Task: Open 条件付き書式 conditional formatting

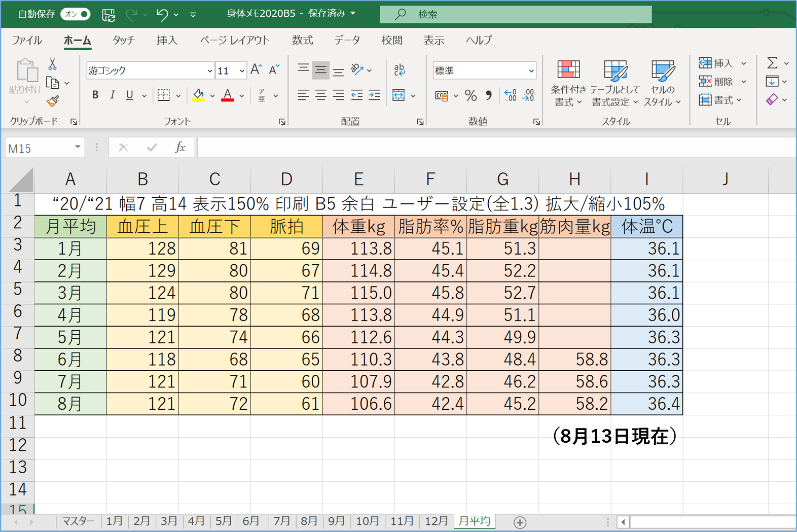Action: pos(568,83)
